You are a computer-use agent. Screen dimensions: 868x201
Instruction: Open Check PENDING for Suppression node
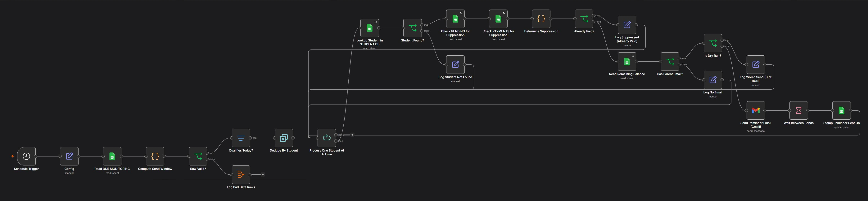click(455, 19)
